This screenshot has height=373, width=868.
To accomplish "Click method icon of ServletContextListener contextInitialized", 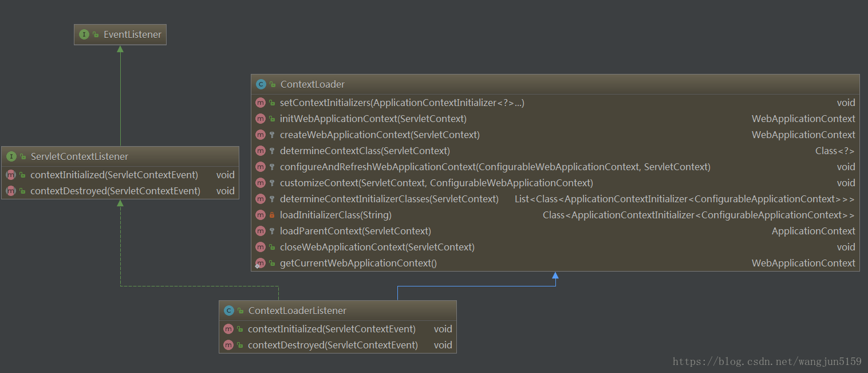I will pyautogui.click(x=11, y=175).
